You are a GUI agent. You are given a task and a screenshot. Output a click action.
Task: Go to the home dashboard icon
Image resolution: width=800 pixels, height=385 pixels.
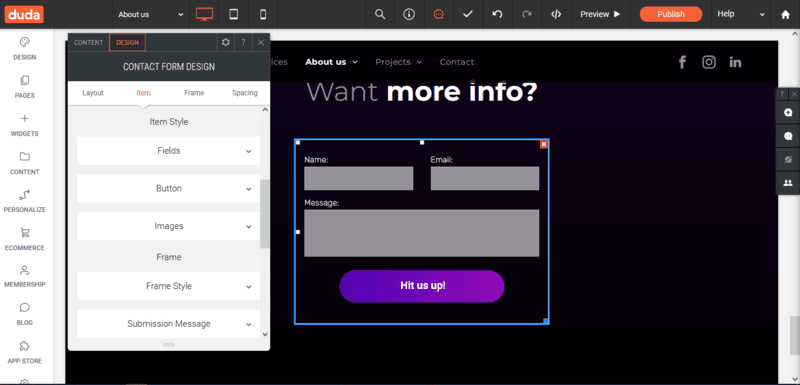[x=785, y=14]
